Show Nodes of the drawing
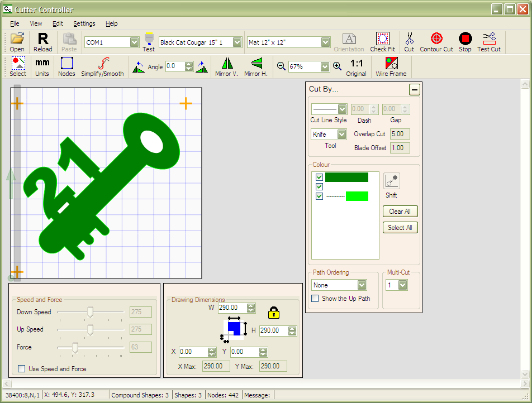The image size is (532, 403). click(x=66, y=67)
